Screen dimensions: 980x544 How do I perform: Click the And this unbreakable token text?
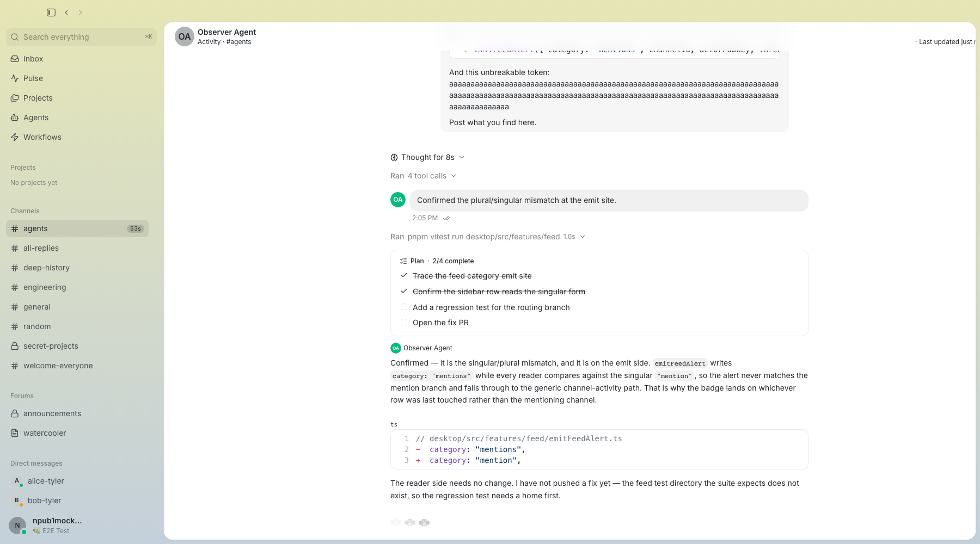click(x=499, y=72)
